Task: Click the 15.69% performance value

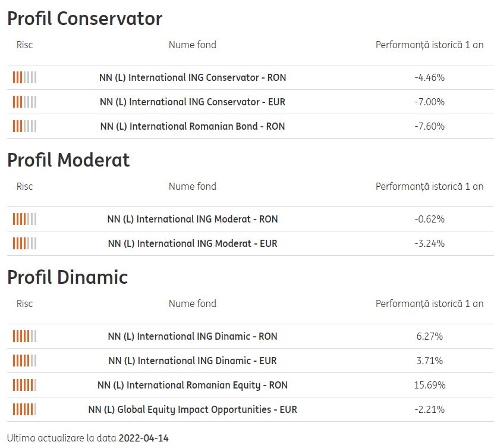Action: 429,385
